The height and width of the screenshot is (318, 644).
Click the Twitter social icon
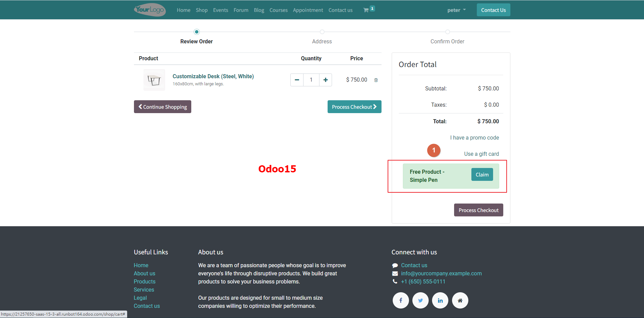[420, 300]
